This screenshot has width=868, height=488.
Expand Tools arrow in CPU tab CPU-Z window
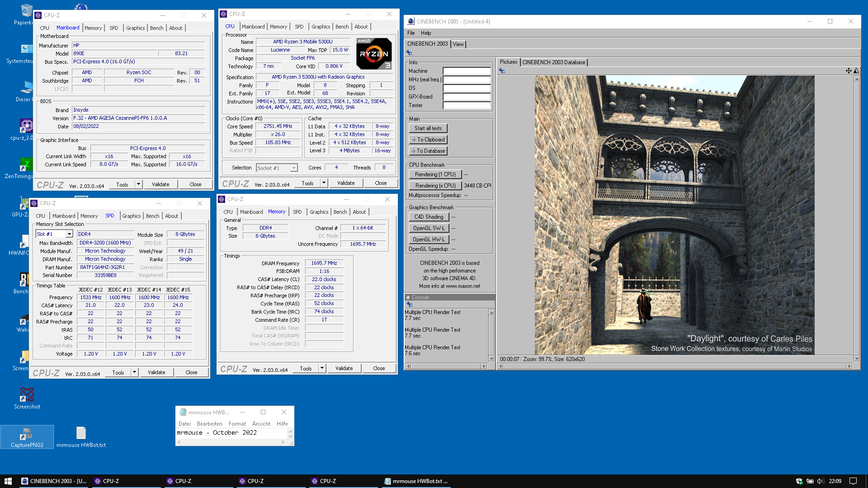[324, 183]
